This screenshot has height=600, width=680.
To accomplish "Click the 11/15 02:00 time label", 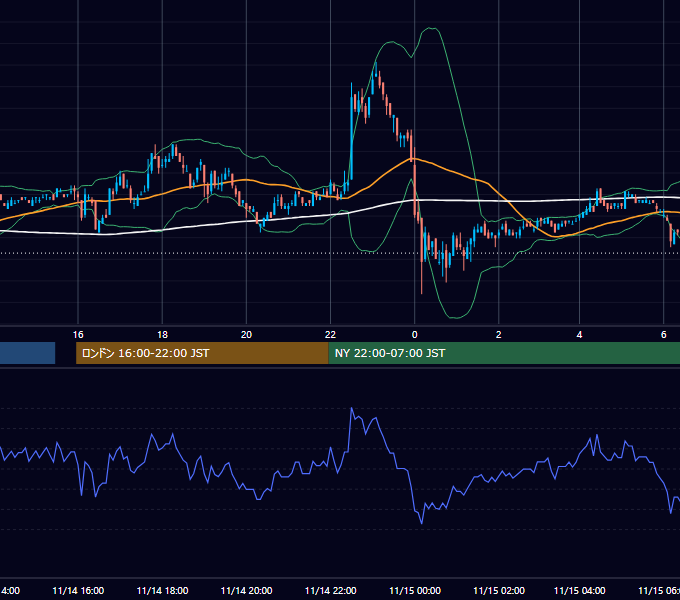I will 499,591.
